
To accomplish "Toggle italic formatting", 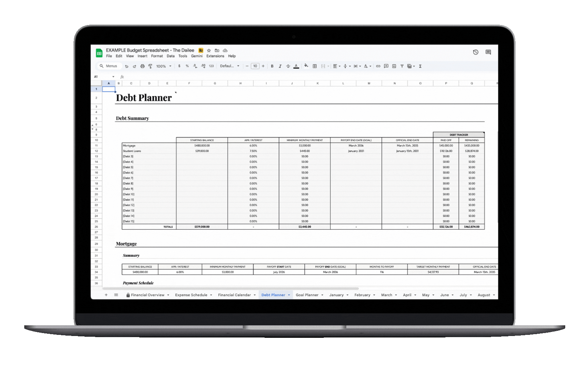I will coord(280,66).
